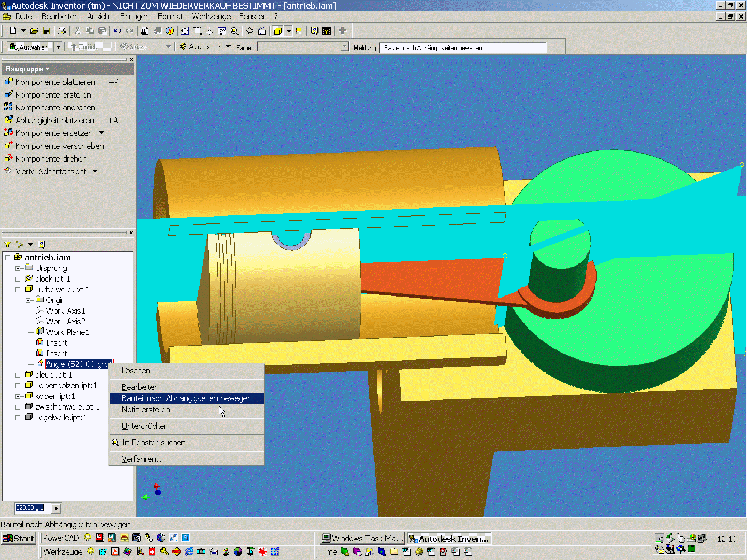747x560 pixels.
Task: Select the Pan hand tool
Action: (x=222, y=31)
